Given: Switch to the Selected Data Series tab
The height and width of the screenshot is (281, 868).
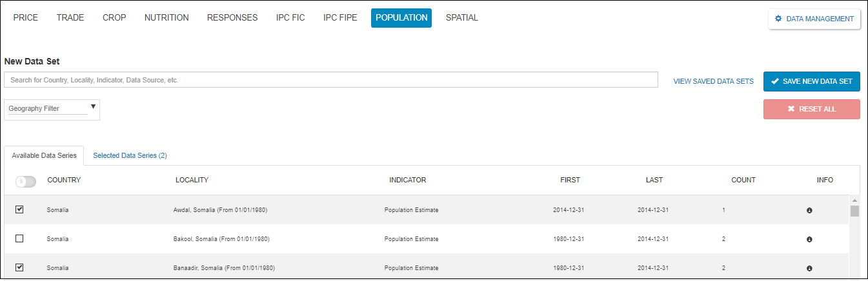Looking at the screenshot, I should 130,155.
